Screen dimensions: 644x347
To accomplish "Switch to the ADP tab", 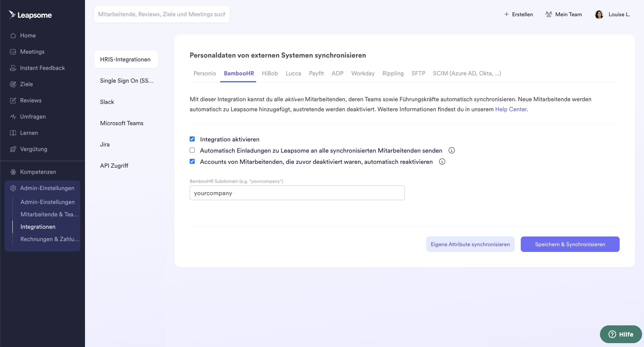I will 338,73.
